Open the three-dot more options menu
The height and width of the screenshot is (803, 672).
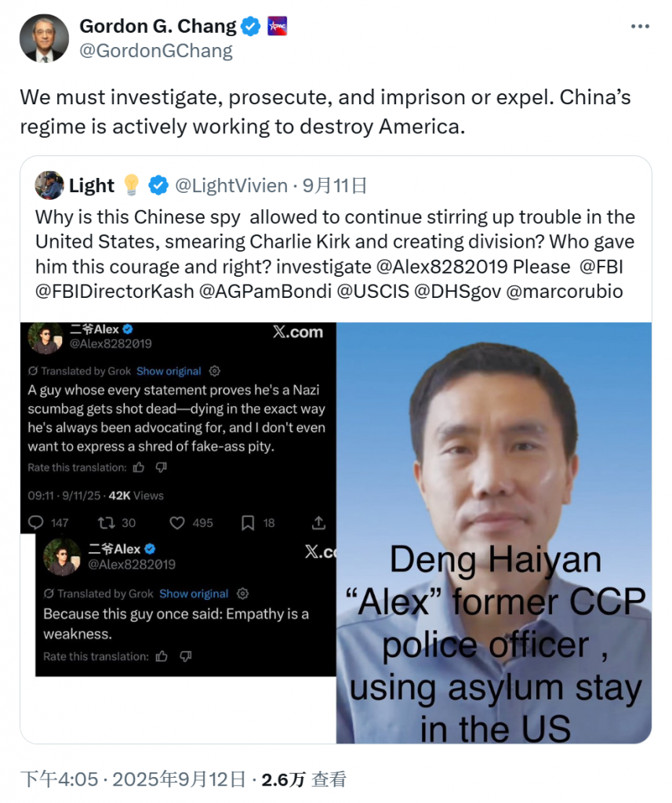[640, 27]
